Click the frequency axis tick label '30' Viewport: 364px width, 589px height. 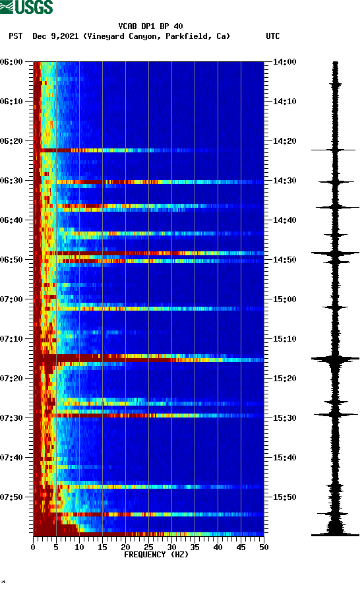(x=171, y=547)
